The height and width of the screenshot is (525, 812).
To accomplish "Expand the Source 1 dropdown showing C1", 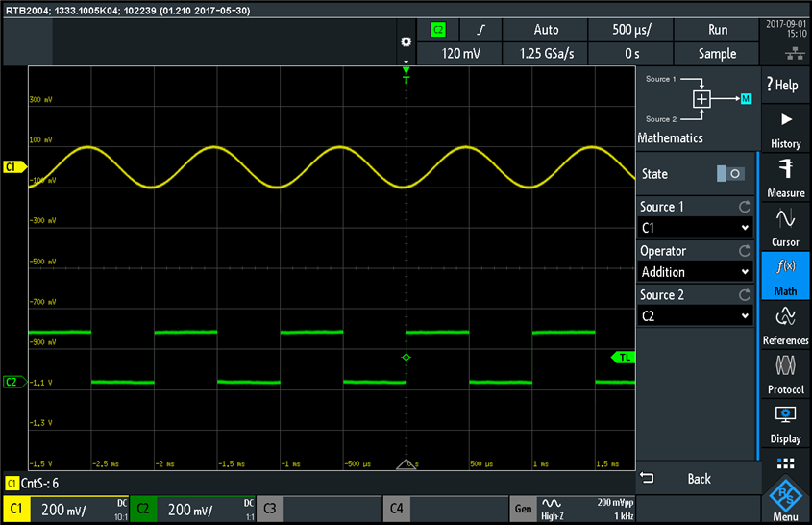I will point(695,228).
